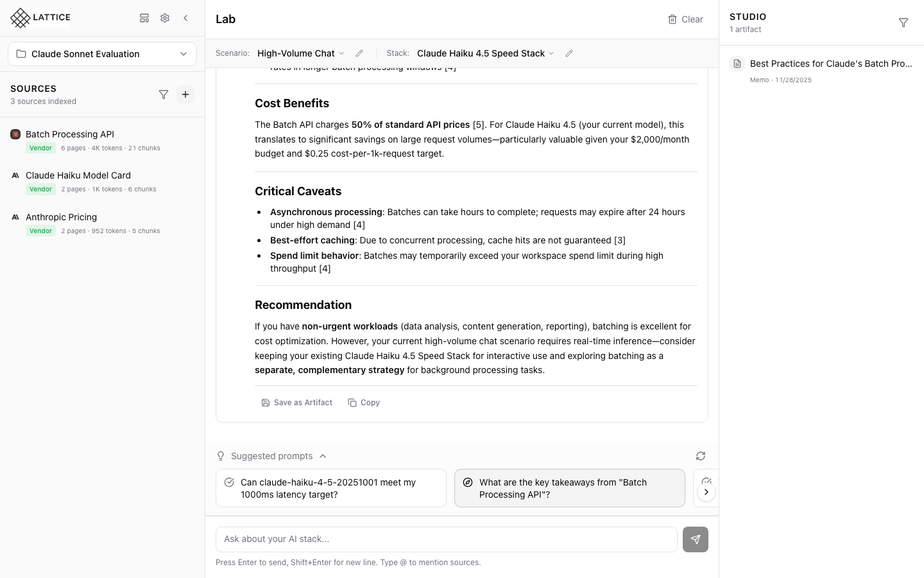
Task: Filter Studio artifacts with the funnel icon
Action: [x=903, y=22]
